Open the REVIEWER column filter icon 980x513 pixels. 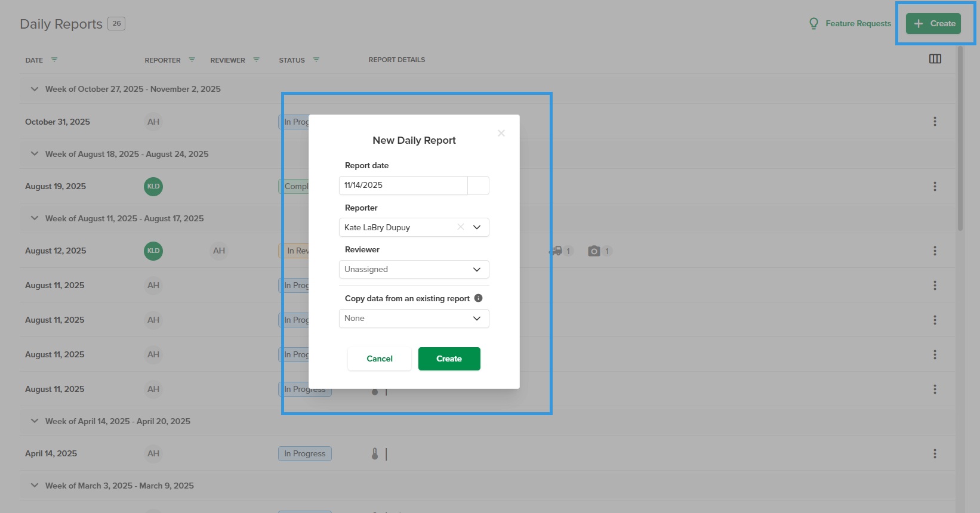(256, 60)
